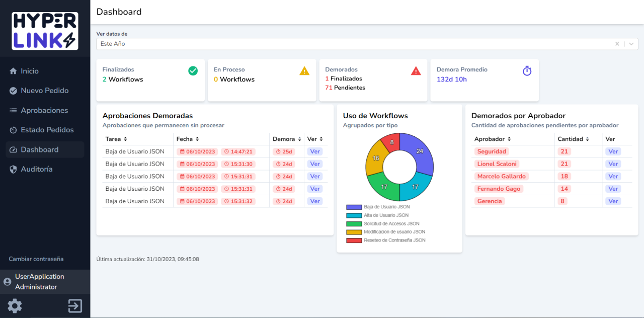Click the logout icon at sidebar bottom
This screenshot has height=318, width=644.
[x=75, y=305]
